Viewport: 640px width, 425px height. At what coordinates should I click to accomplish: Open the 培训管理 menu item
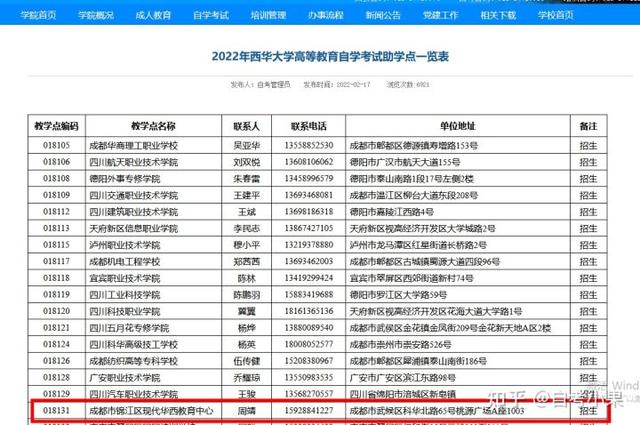click(x=268, y=16)
